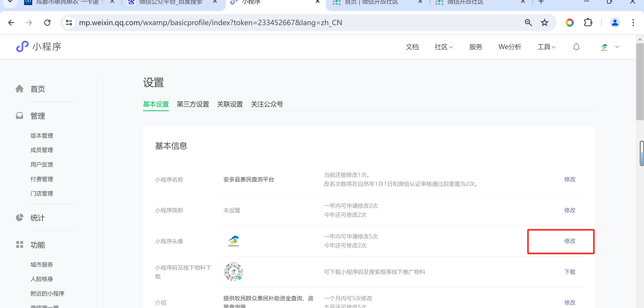Viewport: 644px width, 308px height.
Task: Switch to the 关注公众号 tab
Action: (267, 104)
